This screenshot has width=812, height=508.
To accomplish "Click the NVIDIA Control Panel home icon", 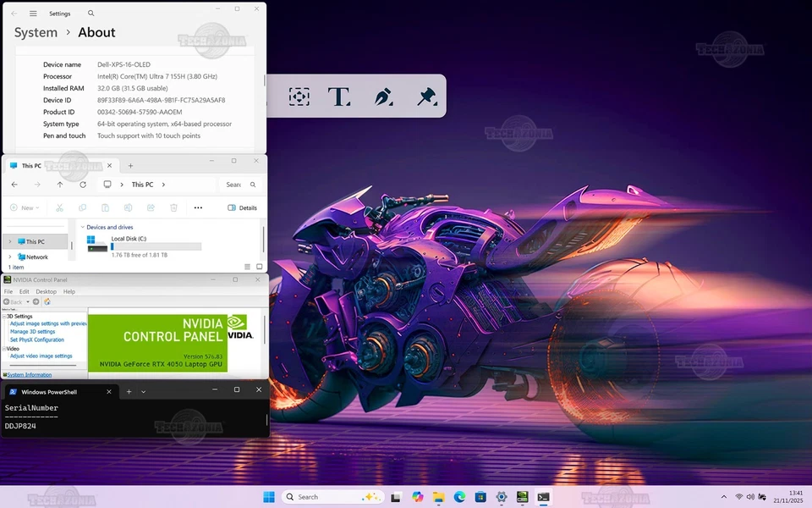I will 47,301.
